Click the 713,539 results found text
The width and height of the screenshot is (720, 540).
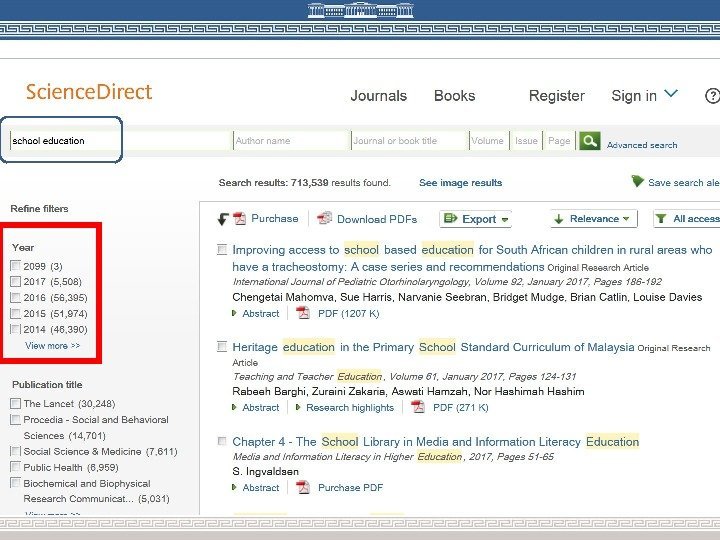pos(341,183)
